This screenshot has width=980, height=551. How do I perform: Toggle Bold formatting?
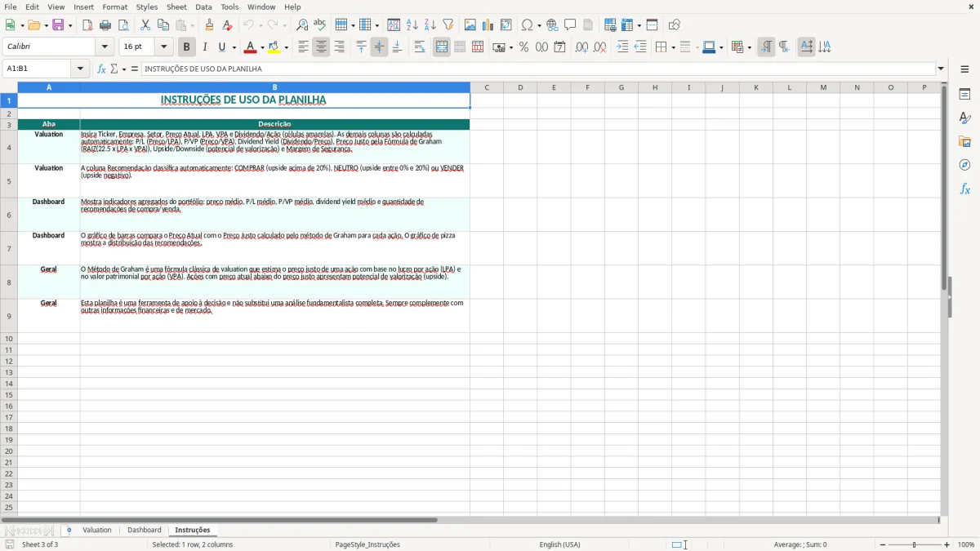coord(187,47)
